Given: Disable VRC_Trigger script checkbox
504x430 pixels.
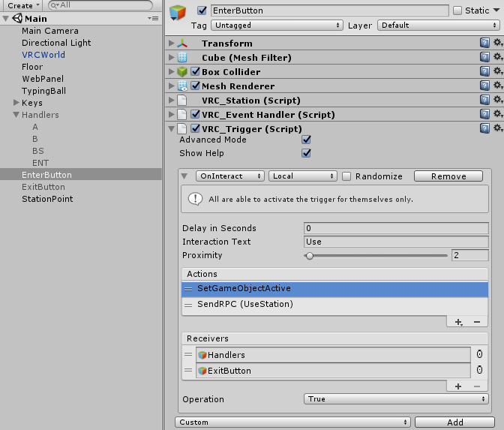Looking at the screenshot, I should [x=196, y=128].
